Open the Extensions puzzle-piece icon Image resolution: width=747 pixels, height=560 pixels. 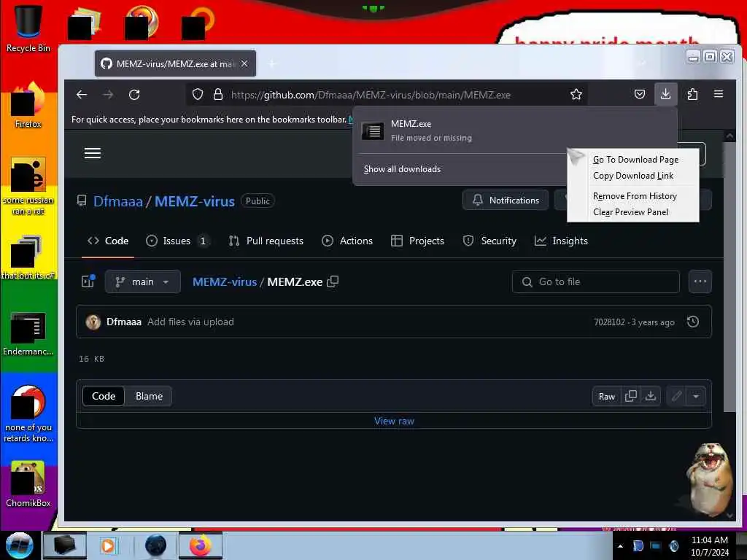(x=692, y=94)
